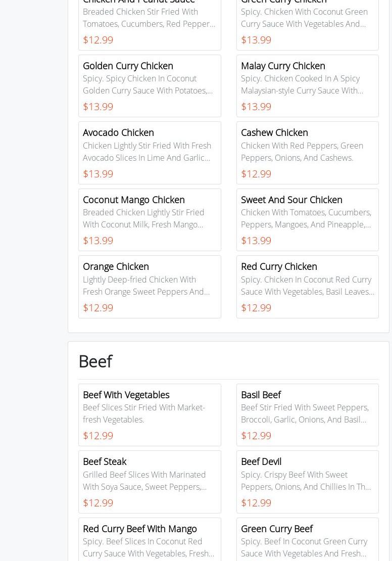
Task: Open Sweet And Sour Chicken item
Action: pos(291,200)
